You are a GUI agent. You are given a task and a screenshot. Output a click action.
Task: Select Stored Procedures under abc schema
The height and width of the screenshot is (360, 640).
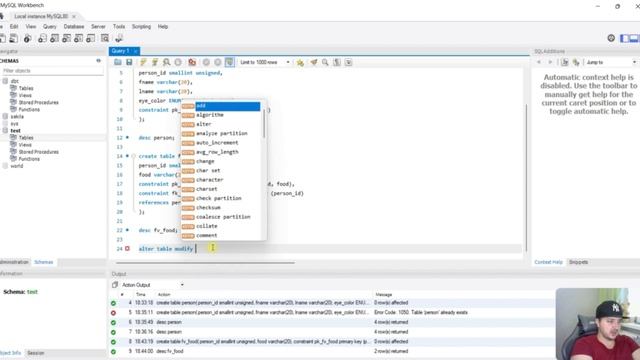point(38,102)
